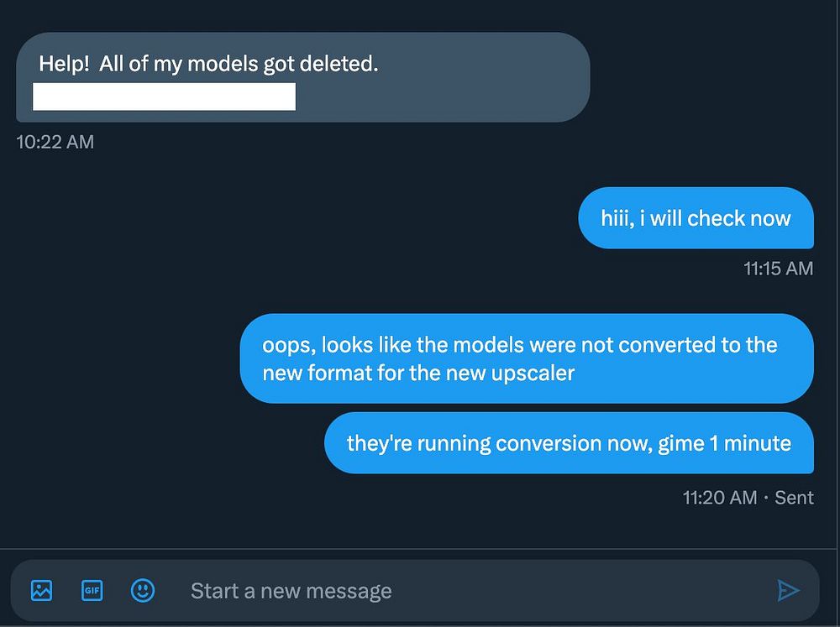Click the misspelled word 'gime' in last message
This screenshot has height=627, width=840.
pos(681,443)
